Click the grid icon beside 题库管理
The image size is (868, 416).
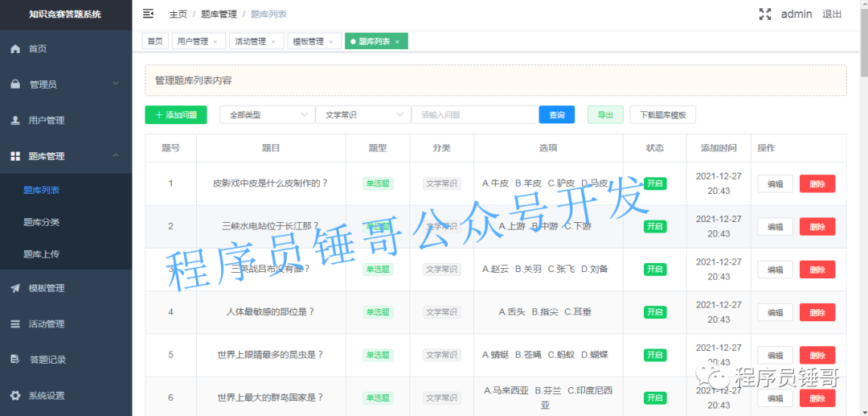(x=15, y=156)
